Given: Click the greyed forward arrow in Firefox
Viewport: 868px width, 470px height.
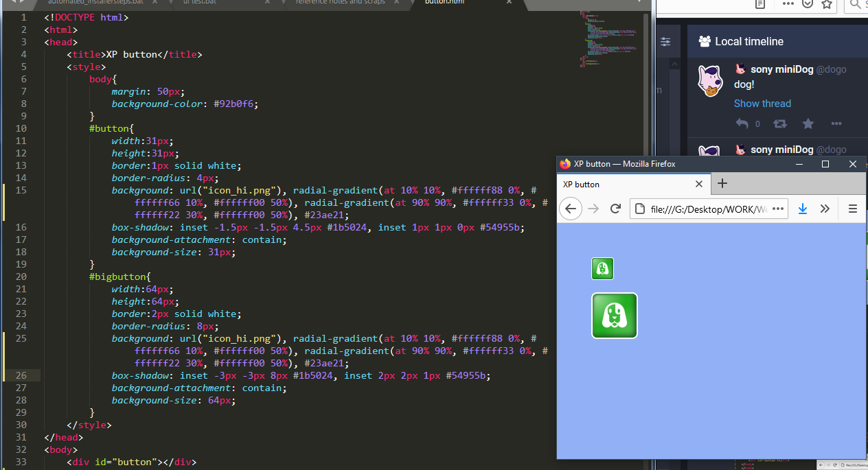Looking at the screenshot, I should (x=593, y=209).
